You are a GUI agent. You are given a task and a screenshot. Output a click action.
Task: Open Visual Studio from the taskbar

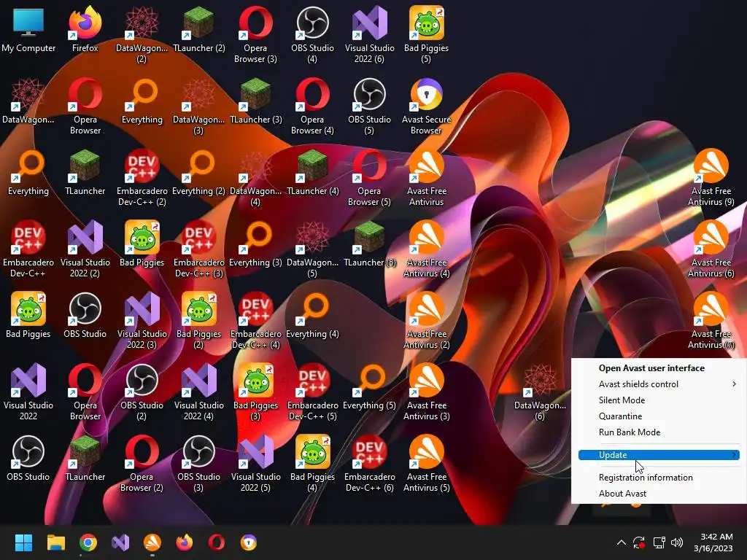120,542
